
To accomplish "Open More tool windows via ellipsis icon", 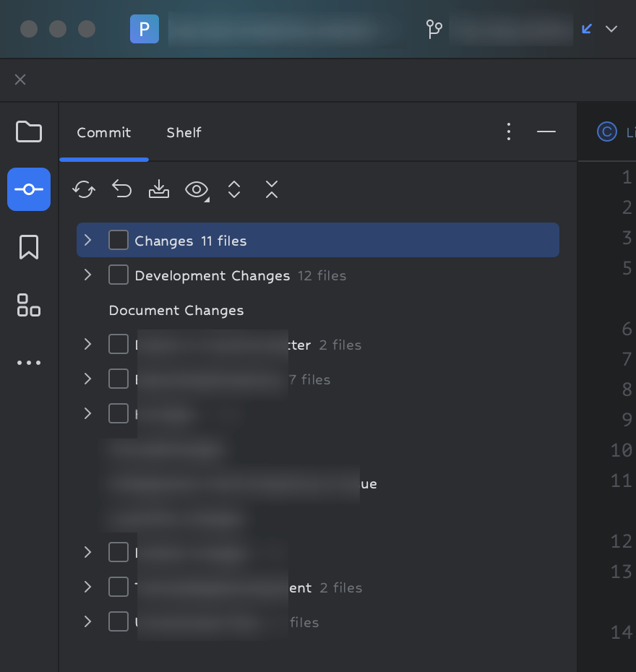I will point(29,362).
